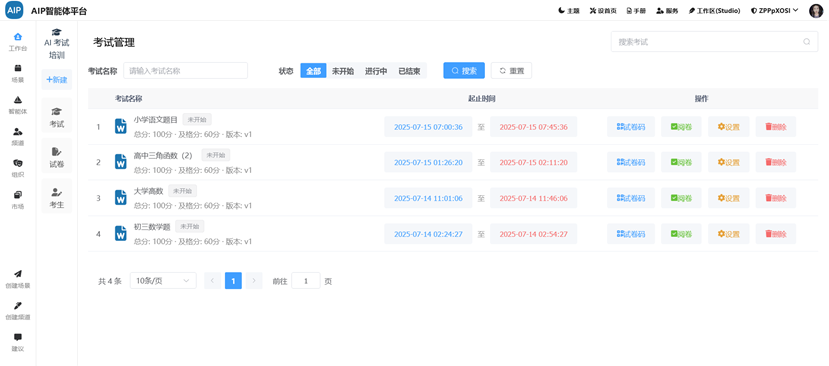
Task: Open 服务 in the top bar
Action: (x=667, y=11)
